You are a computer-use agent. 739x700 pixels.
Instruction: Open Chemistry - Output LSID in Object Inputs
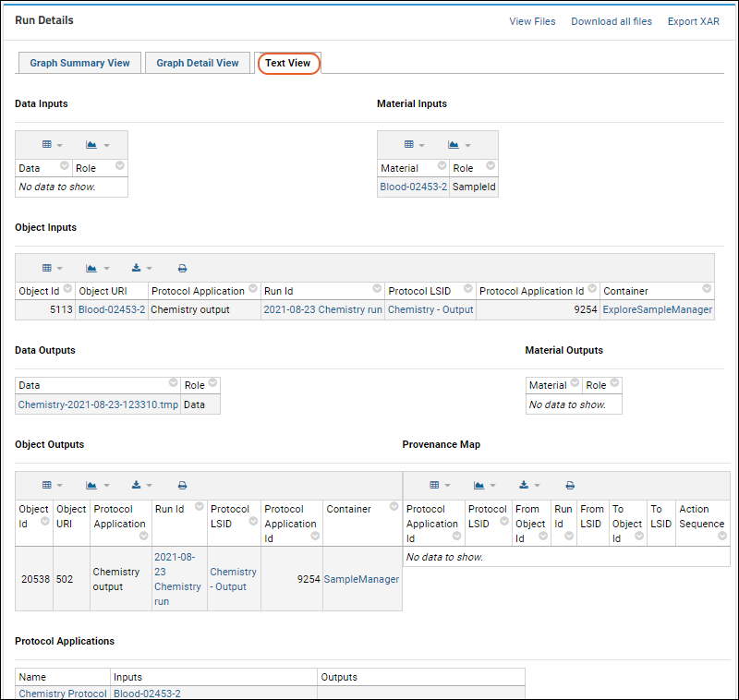430,309
